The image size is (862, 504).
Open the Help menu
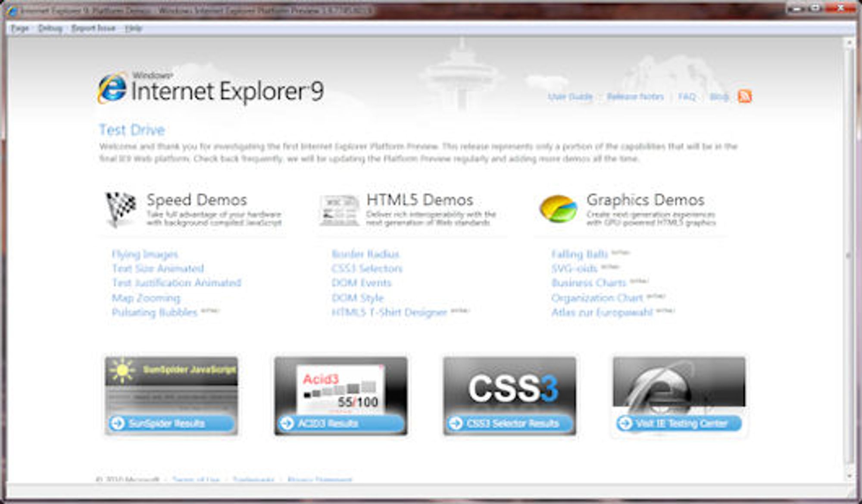point(134,28)
